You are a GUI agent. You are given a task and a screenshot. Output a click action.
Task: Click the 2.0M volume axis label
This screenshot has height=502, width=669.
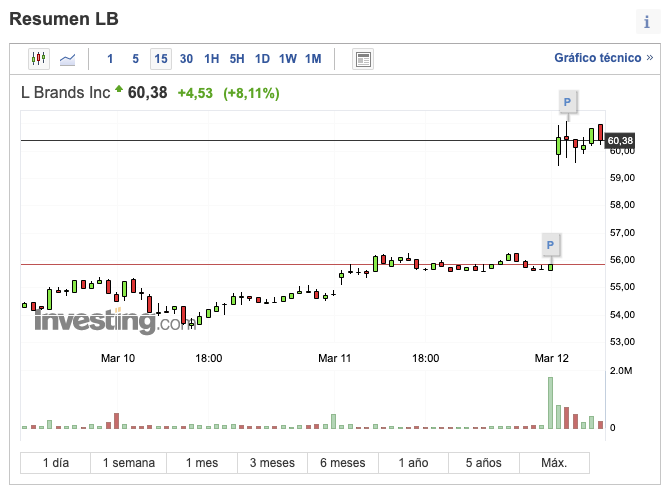[621, 371]
